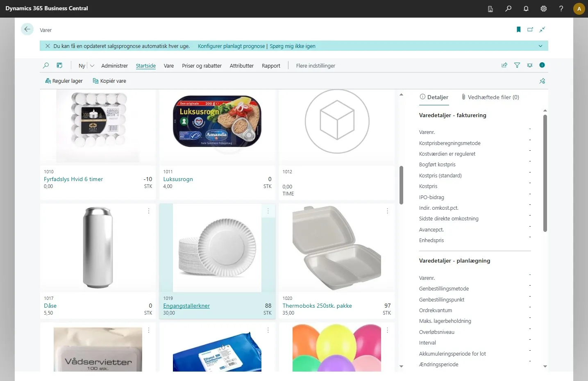Expand Varedetaljer - planlægning section

[x=454, y=261]
